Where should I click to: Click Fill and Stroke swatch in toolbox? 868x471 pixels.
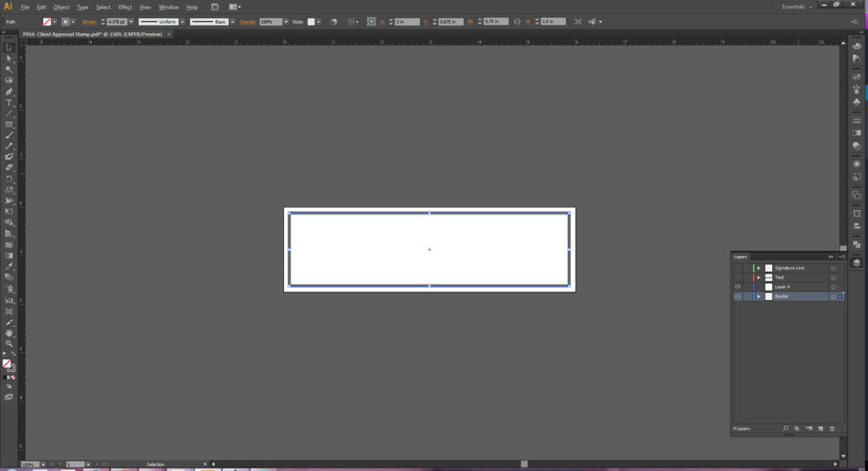coord(8,365)
